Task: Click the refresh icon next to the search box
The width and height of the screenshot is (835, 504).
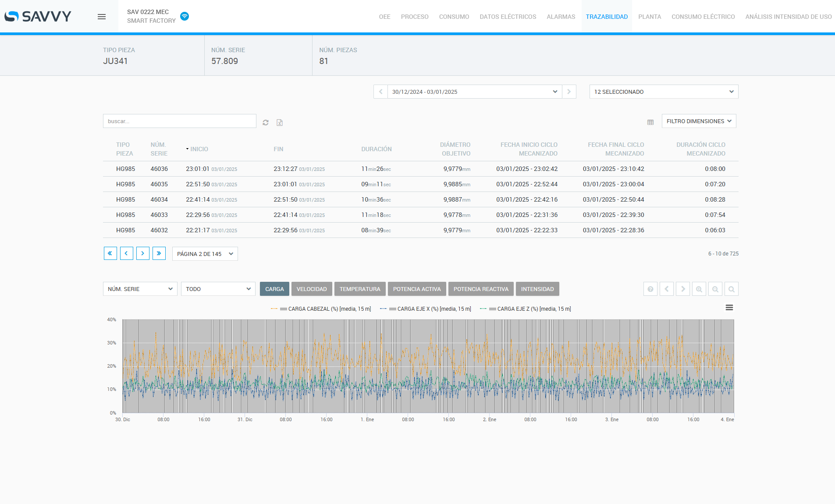Action: 266,123
